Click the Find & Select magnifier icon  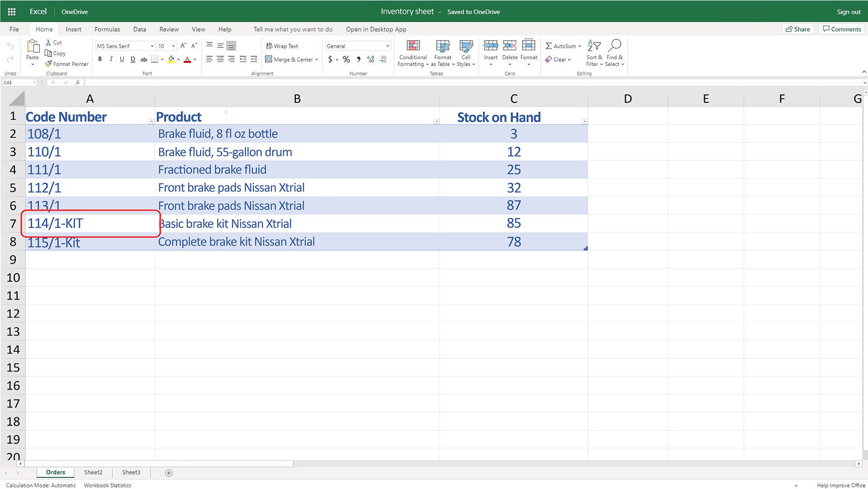(x=614, y=46)
